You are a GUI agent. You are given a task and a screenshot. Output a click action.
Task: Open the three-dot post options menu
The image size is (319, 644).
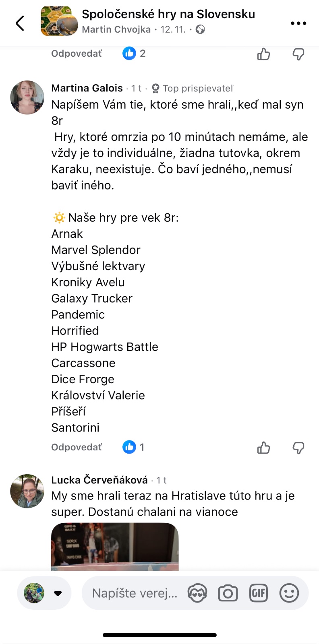point(298,23)
